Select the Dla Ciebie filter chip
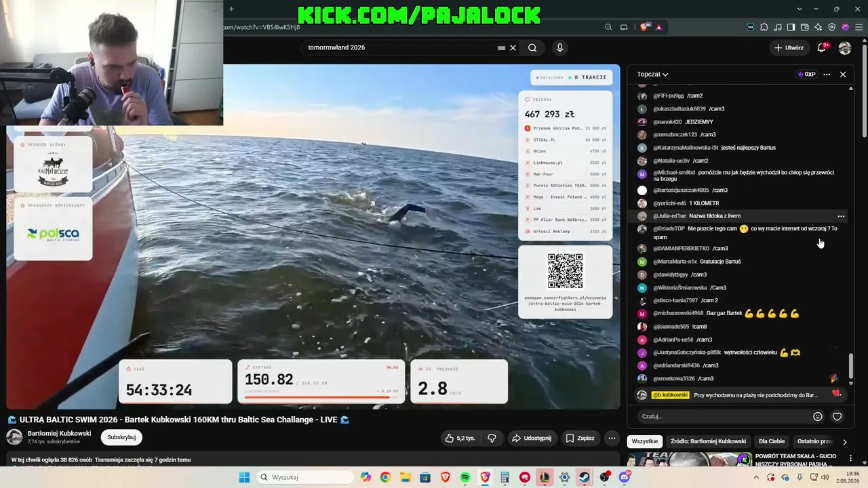868x488 pixels. tap(772, 441)
